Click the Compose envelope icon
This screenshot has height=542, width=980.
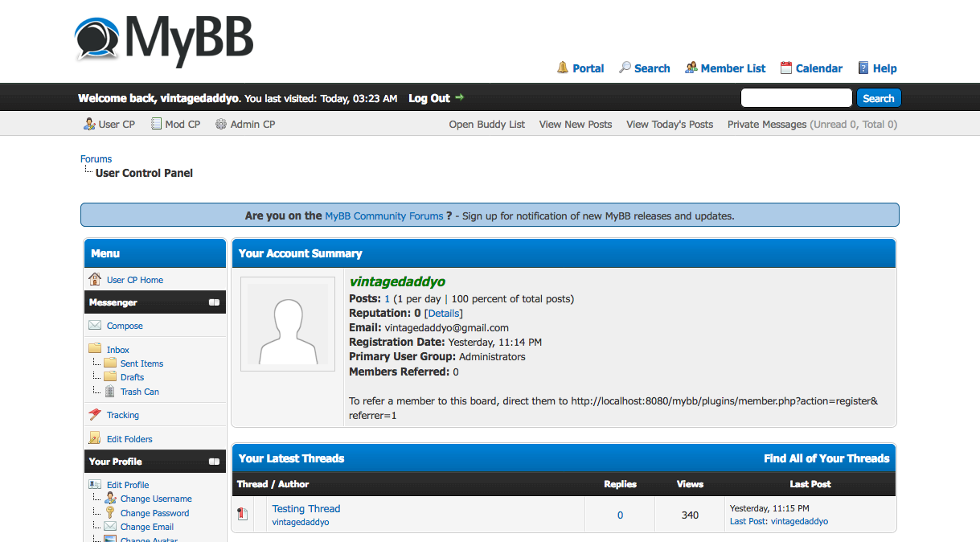[95, 326]
